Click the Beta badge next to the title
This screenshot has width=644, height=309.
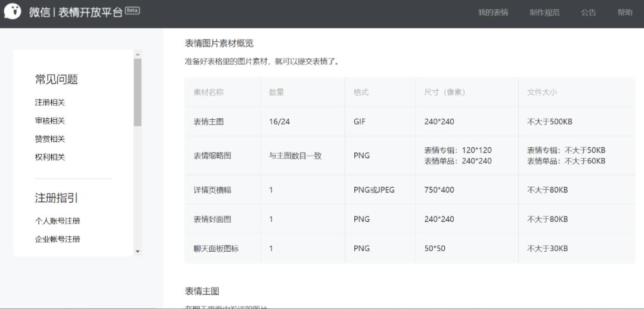point(132,11)
